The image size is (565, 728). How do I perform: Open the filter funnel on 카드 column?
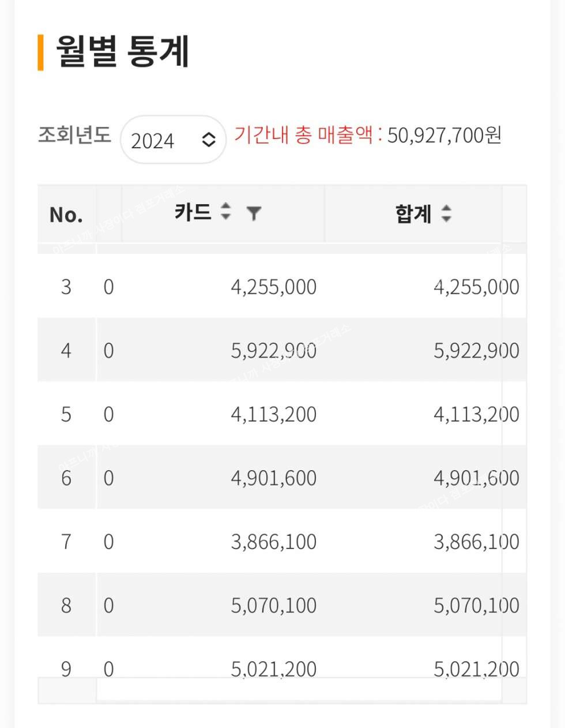[254, 213]
